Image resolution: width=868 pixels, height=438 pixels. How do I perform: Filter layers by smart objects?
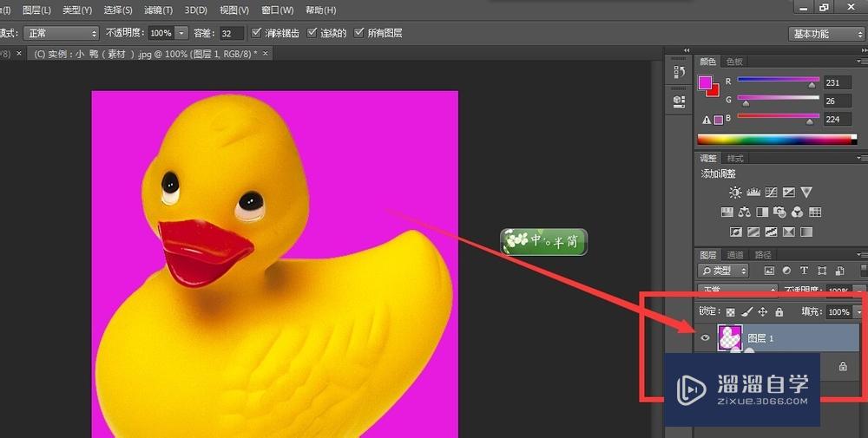coord(839,271)
